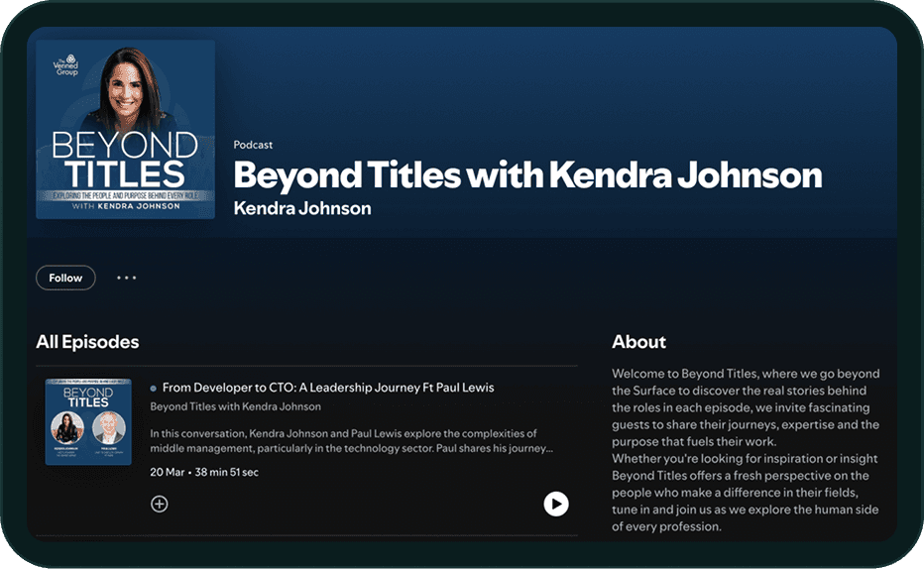Click the 'All Episodes' heading
The image size is (924, 569).
[x=87, y=342]
